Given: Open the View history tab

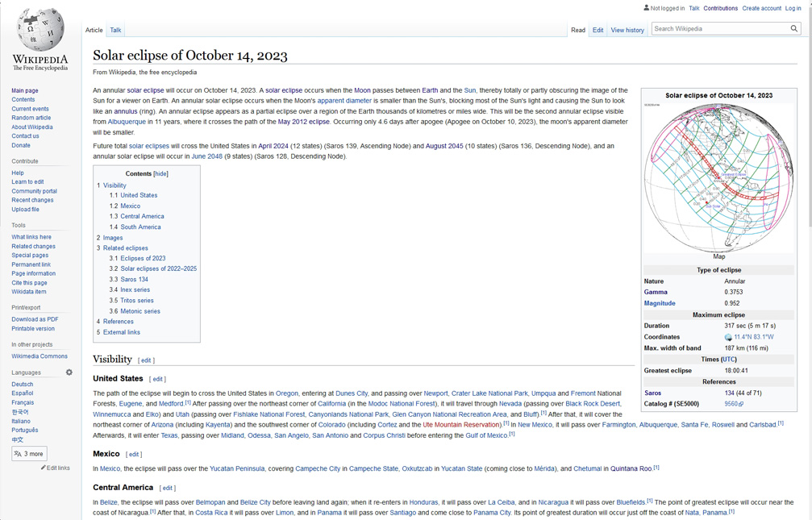Looking at the screenshot, I should coord(627,30).
